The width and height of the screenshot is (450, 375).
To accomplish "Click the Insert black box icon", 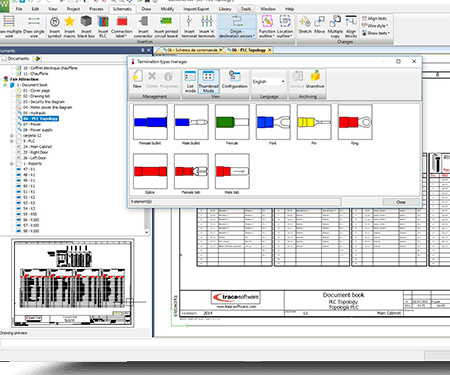I will pos(86,27).
